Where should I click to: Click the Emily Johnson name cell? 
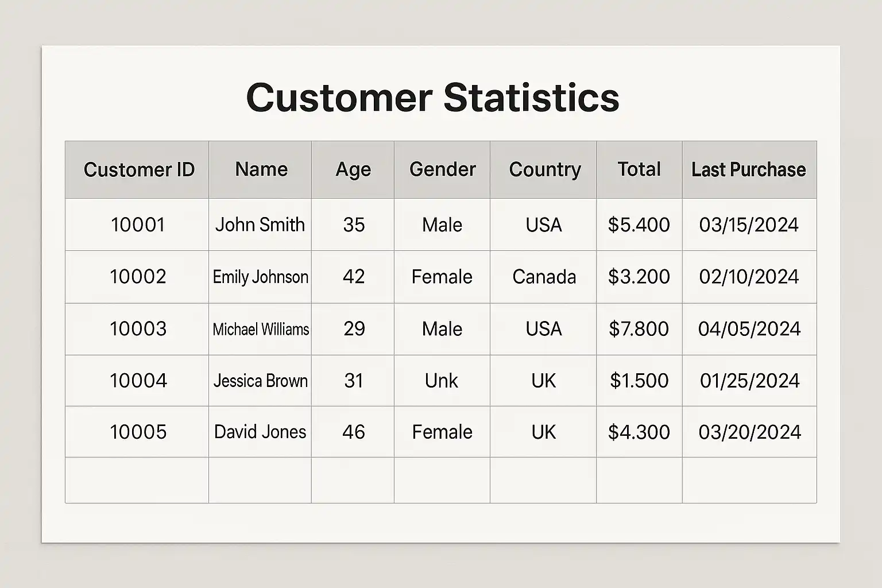click(260, 277)
